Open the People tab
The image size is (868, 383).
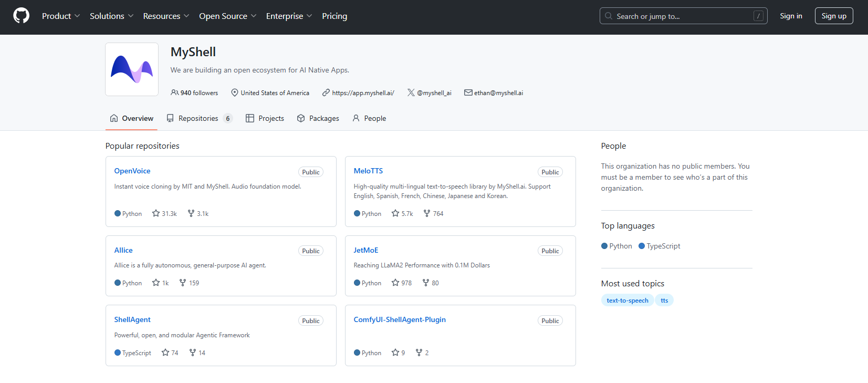click(369, 118)
